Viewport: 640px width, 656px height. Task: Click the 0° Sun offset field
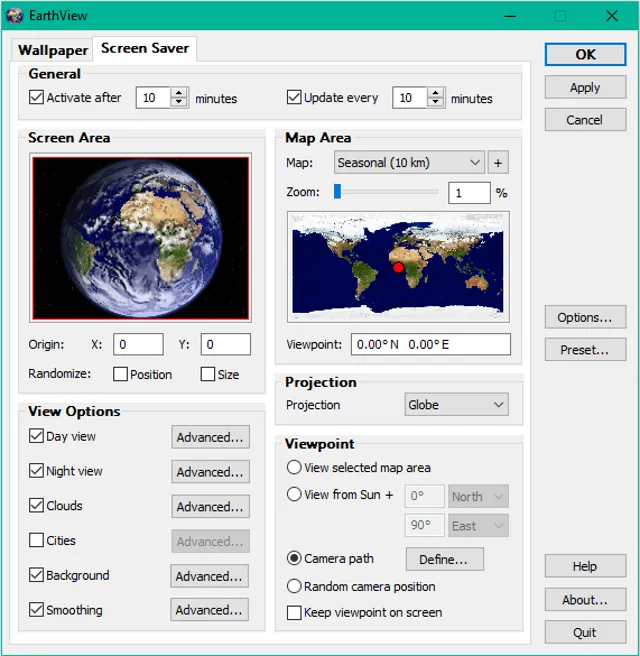click(424, 497)
